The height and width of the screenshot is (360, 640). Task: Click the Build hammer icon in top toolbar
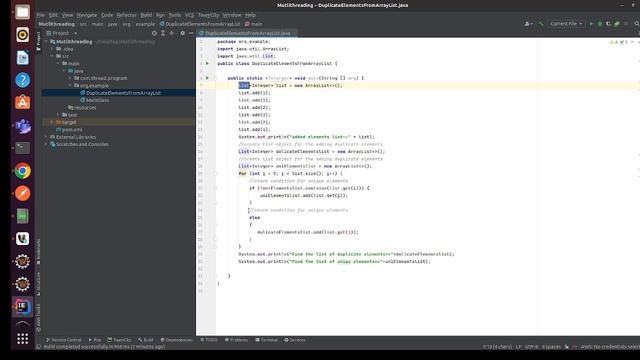click(541, 24)
